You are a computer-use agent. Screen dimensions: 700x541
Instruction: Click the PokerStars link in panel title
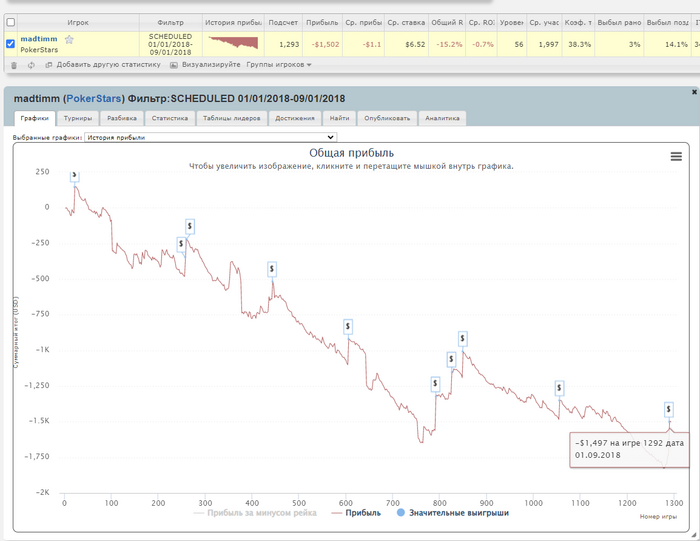pos(94,99)
